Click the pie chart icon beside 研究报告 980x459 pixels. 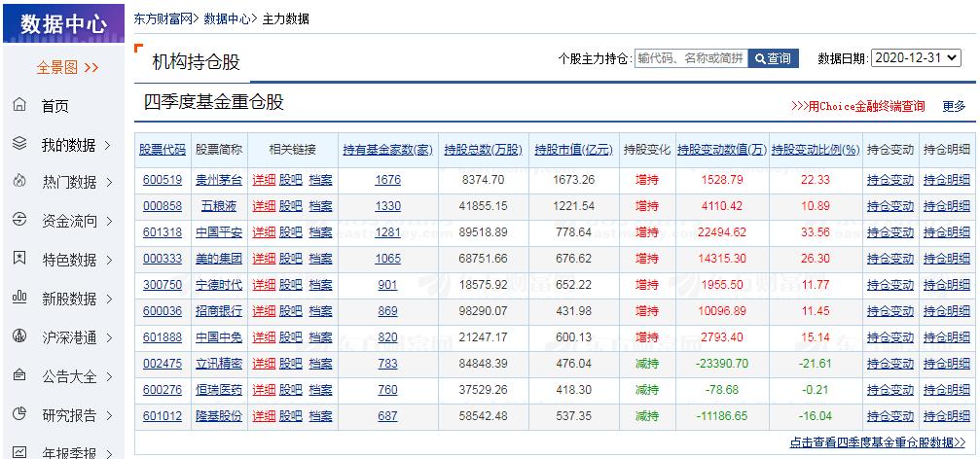[19, 413]
